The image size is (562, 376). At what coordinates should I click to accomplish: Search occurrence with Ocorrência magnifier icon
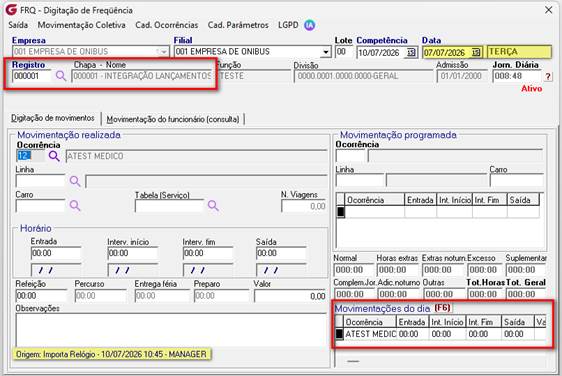54,156
